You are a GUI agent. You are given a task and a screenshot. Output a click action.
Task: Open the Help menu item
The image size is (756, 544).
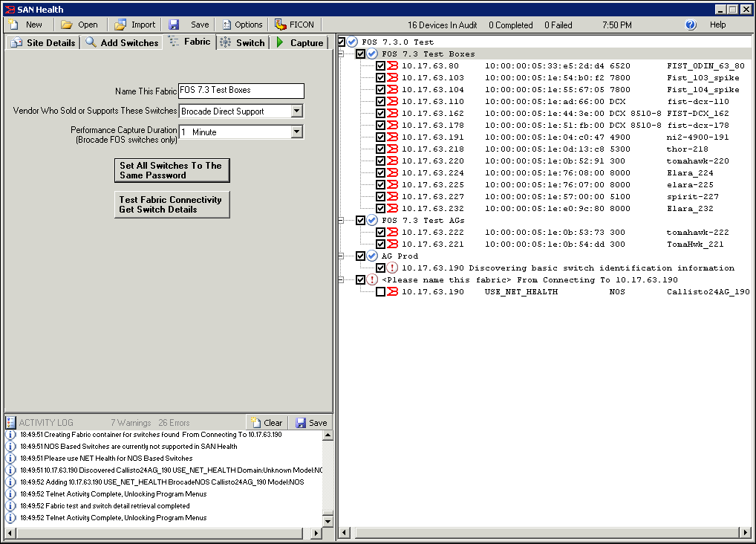(717, 25)
